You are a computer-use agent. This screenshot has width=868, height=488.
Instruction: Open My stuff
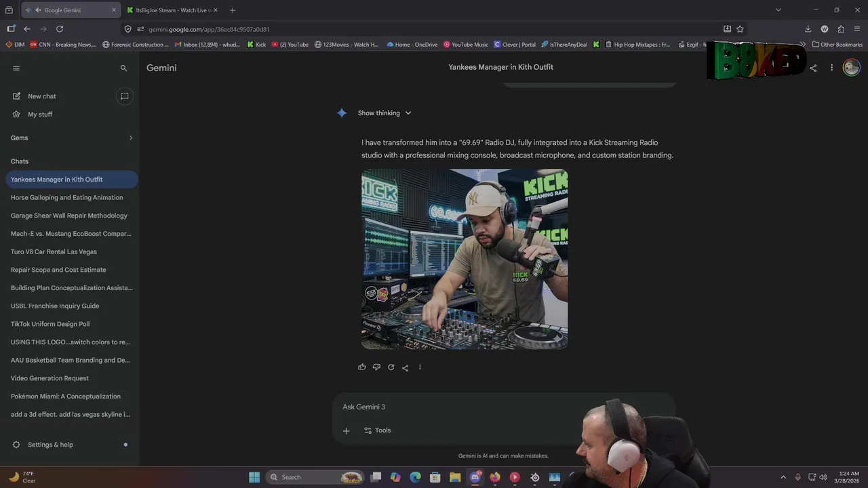click(40, 115)
